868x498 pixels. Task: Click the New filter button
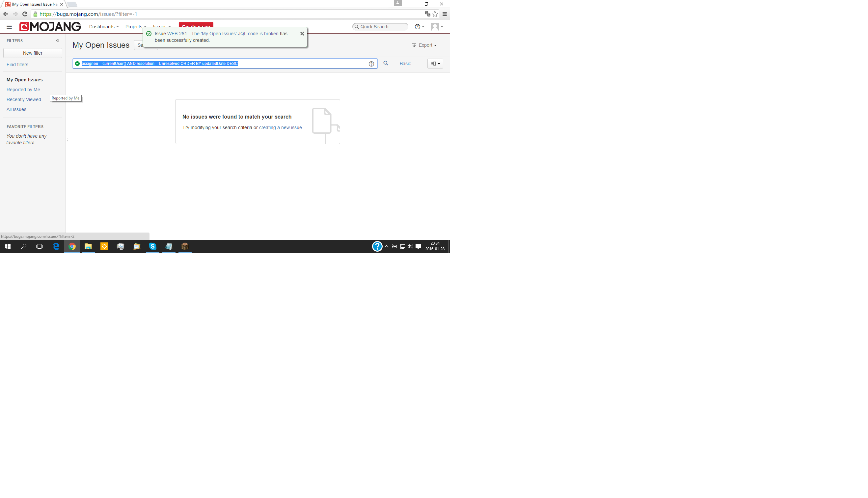pyautogui.click(x=33, y=53)
